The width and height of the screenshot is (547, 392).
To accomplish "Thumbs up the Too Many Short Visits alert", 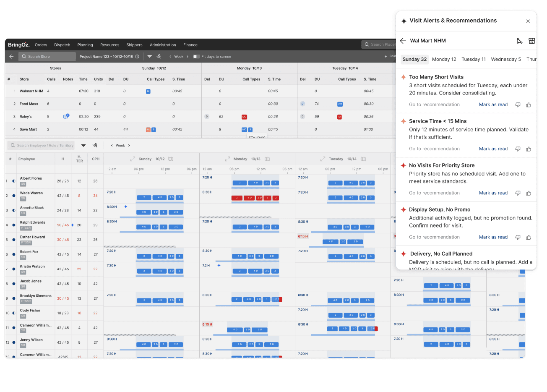I will [x=529, y=105].
